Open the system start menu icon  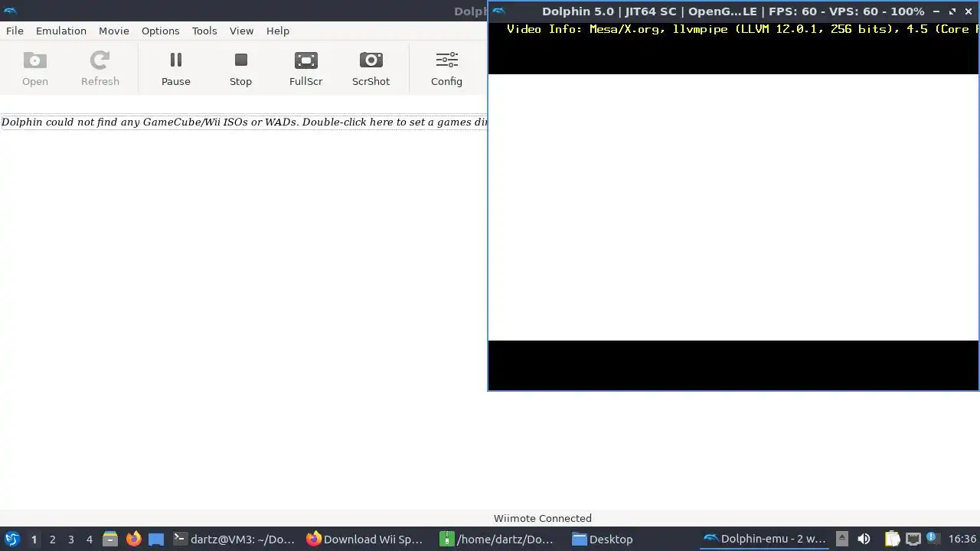11,539
